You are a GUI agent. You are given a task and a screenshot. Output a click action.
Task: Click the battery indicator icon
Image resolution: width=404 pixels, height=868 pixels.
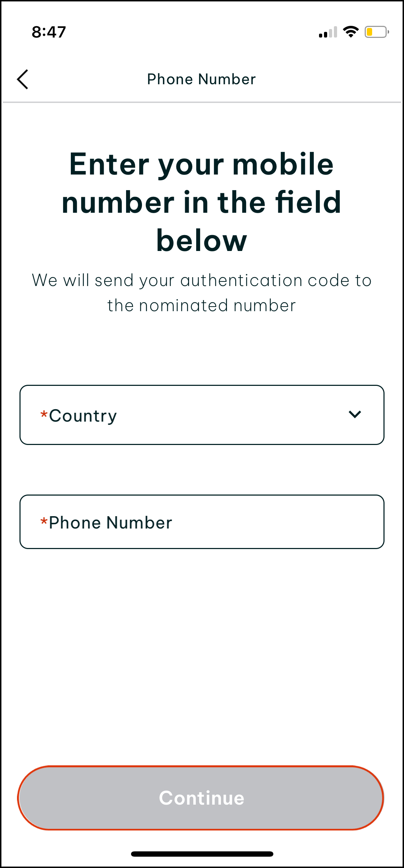coord(376,32)
